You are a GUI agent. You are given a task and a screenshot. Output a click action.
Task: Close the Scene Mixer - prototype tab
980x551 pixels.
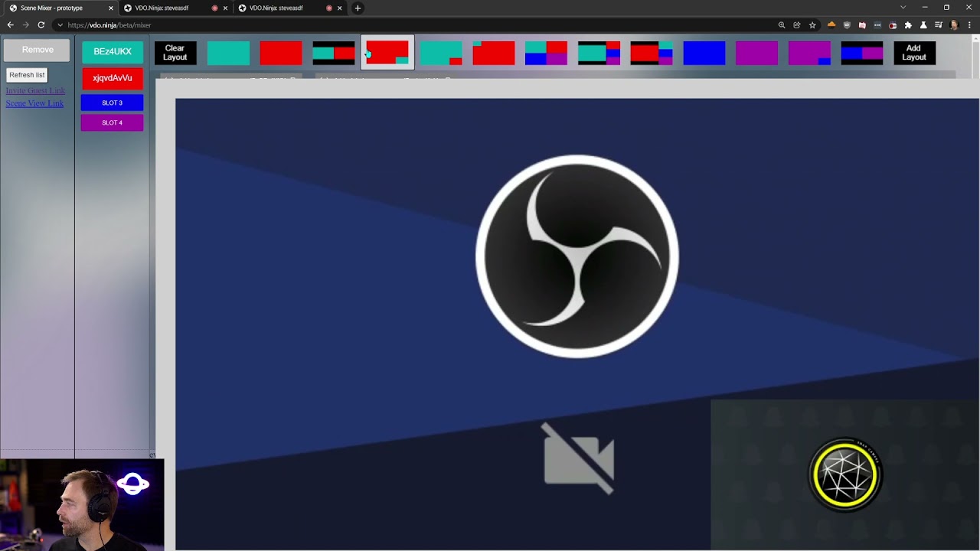click(110, 8)
